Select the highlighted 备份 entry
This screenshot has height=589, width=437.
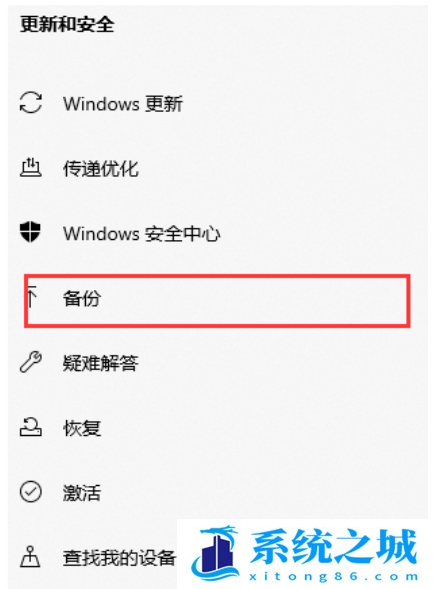pyautogui.click(x=217, y=301)
